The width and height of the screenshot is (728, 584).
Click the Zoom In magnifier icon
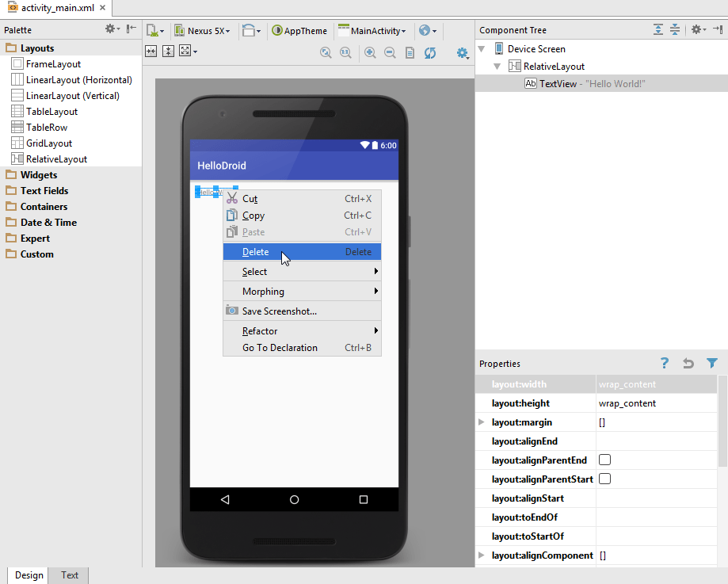[x=370, y=52]
